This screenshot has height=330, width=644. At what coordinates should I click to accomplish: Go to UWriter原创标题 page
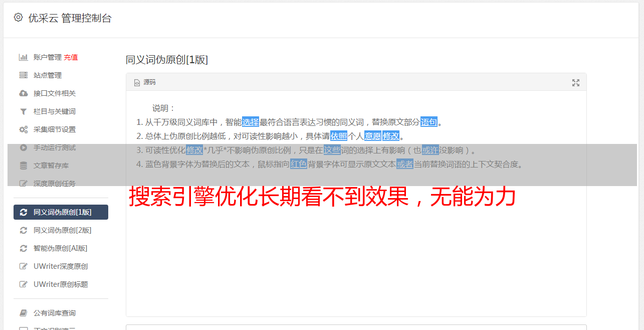tap(61, 284)
